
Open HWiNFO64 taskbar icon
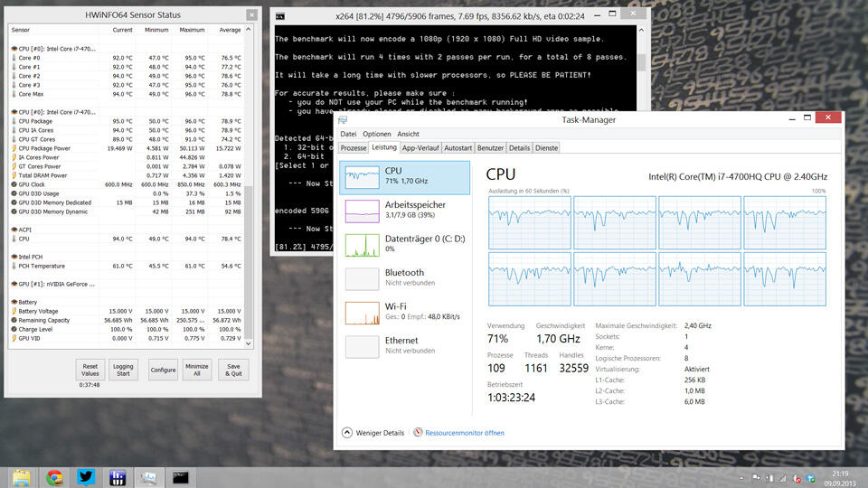(117, 477)
